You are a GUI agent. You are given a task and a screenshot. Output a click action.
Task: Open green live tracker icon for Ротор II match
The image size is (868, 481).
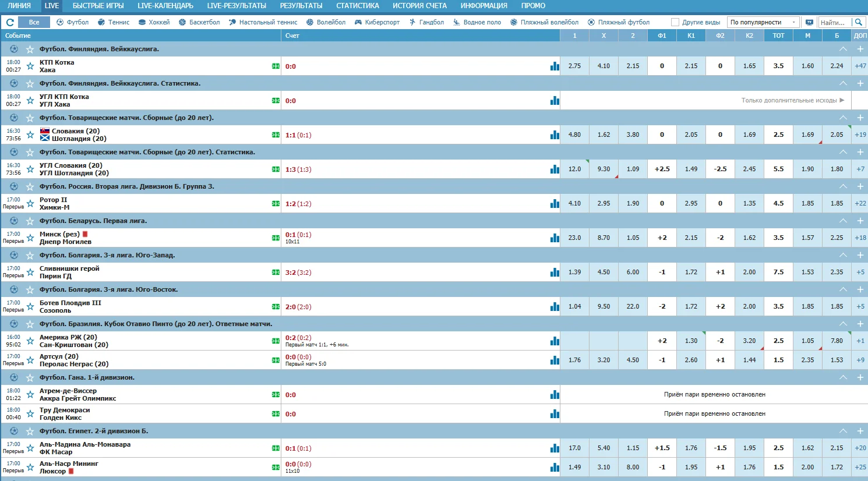[x=276, y=203]
